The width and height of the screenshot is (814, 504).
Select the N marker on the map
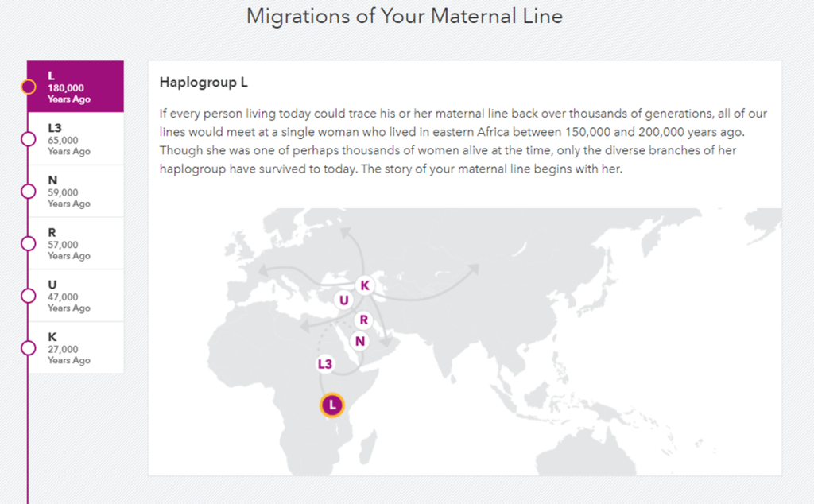(x=360, y=341)
